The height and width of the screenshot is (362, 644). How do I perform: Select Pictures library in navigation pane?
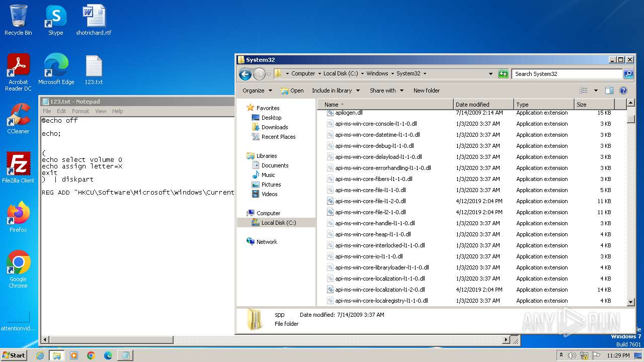click(271, 185)
